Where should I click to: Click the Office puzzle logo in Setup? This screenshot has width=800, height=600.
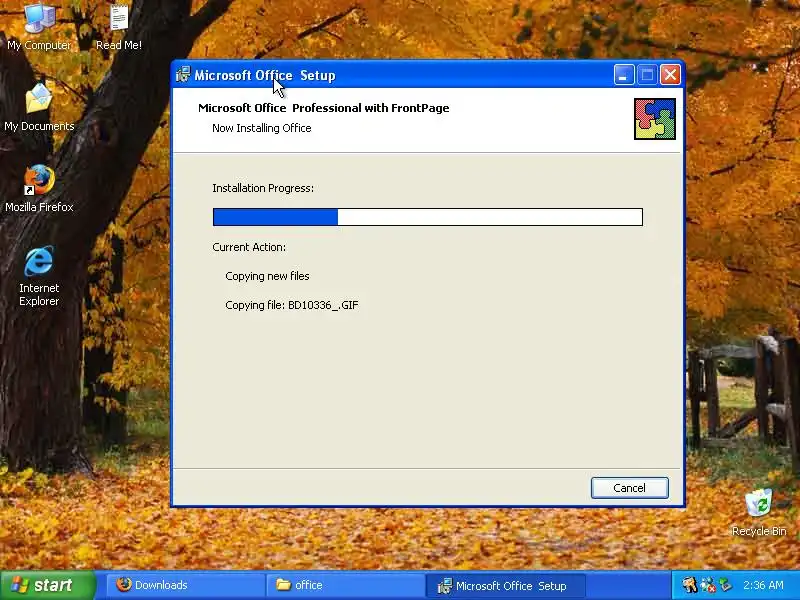tap(655, 119)
